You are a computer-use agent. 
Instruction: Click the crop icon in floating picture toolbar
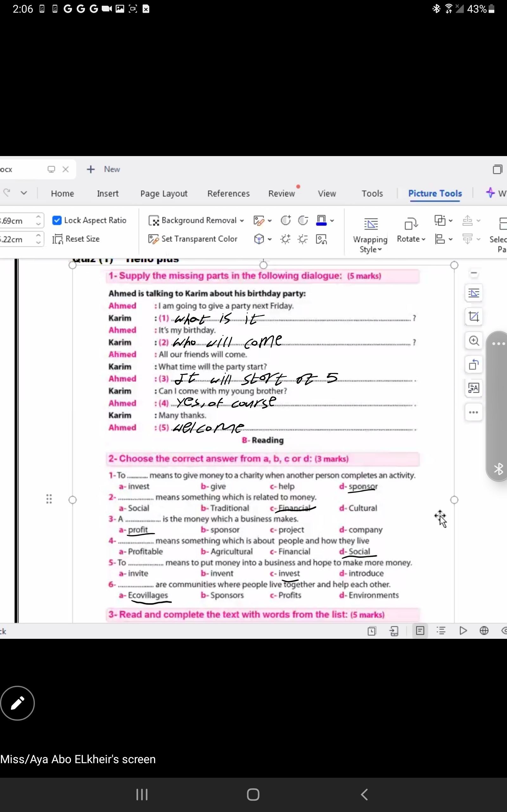473,317
